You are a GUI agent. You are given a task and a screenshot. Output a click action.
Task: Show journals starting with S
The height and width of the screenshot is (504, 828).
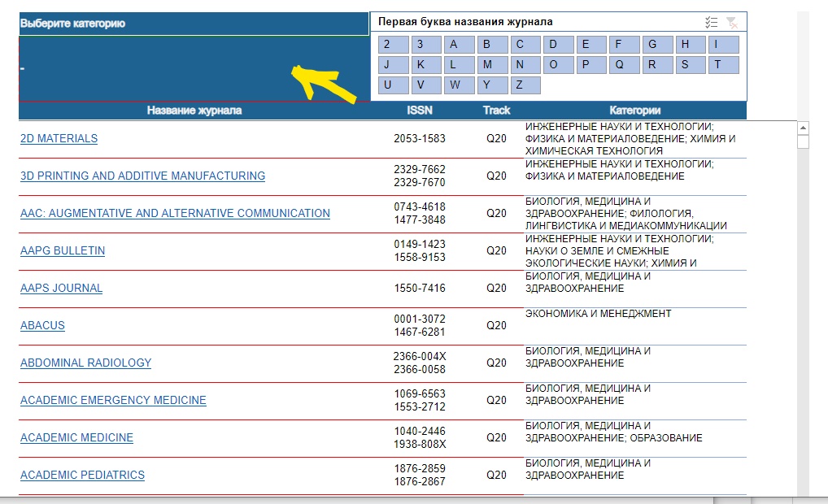click(x=691, y=65)
